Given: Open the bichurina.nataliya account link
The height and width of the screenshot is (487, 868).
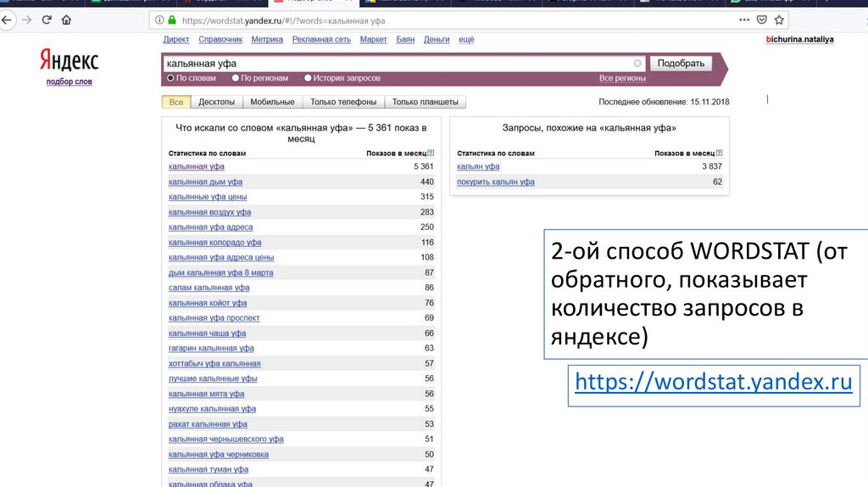Looking at the screenshot, I should click(x=800, y=39).
